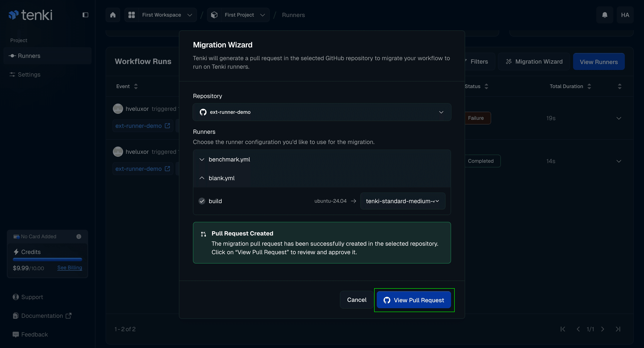Click the pull request icon in success banner
The height and width of the screenshot is (348, 644).
tap(204, 234)
